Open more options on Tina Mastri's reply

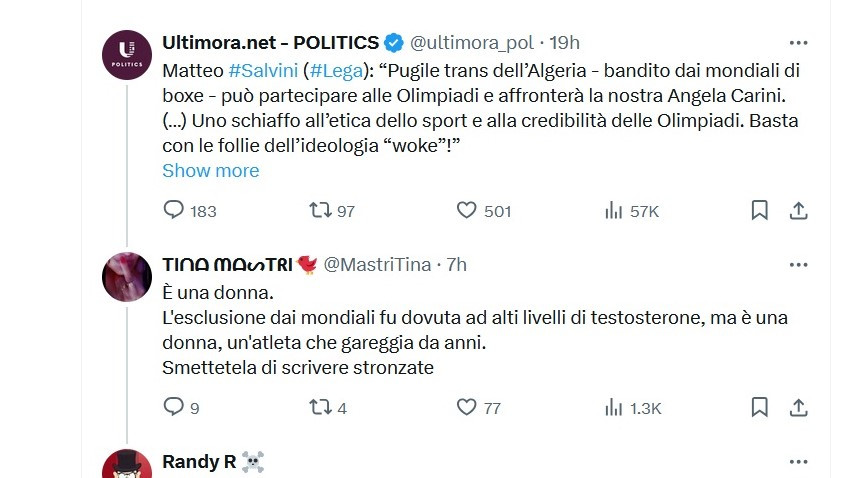click(x=798, y=265)
